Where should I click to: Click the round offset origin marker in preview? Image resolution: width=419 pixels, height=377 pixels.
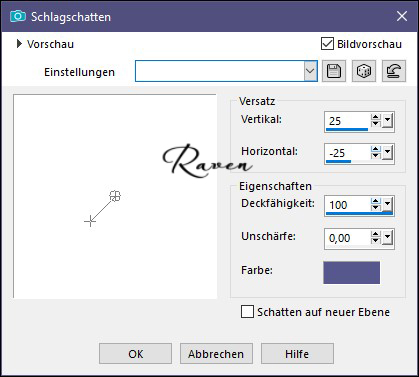coord(115,196)
